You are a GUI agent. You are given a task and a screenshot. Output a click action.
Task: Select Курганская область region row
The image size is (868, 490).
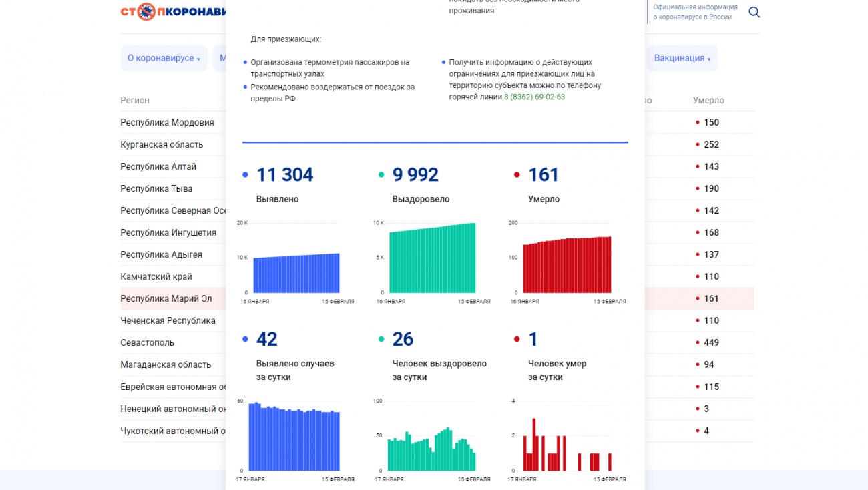pyautogui.click(x=162, y=144)
